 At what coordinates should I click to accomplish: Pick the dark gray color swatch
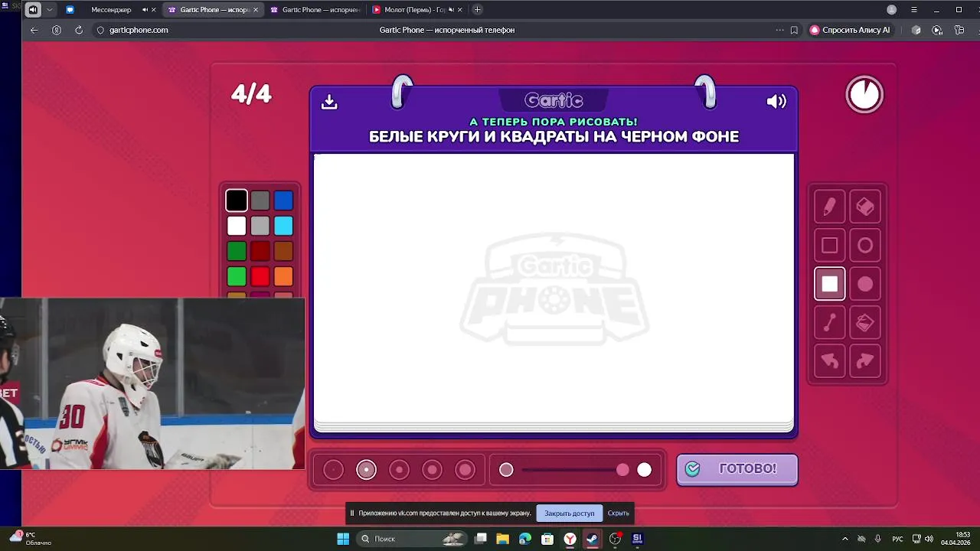pos(260,201)
